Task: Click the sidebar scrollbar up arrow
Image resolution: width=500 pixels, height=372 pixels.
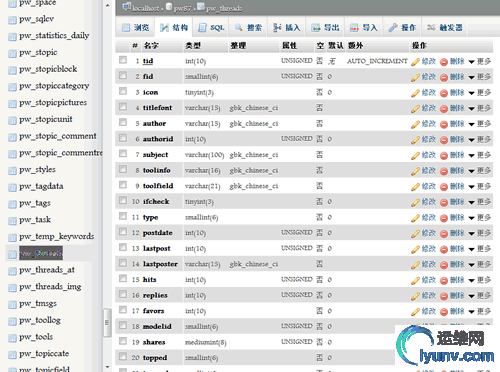Action: 107,5
